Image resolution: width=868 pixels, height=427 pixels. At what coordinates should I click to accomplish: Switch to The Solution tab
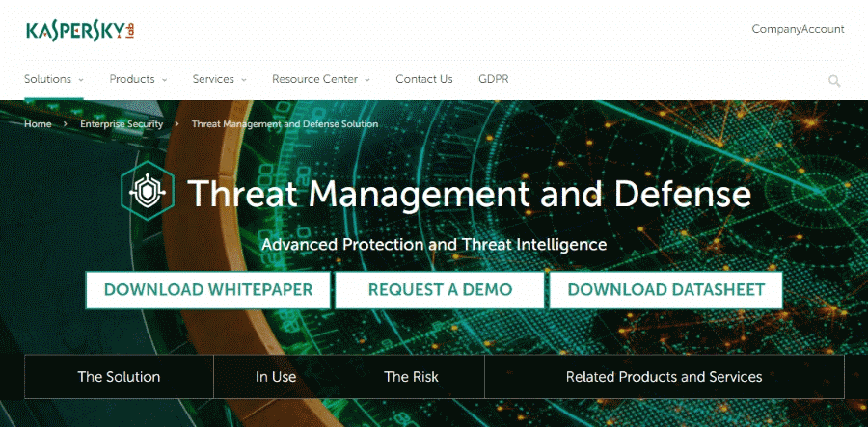pos(119,377)
